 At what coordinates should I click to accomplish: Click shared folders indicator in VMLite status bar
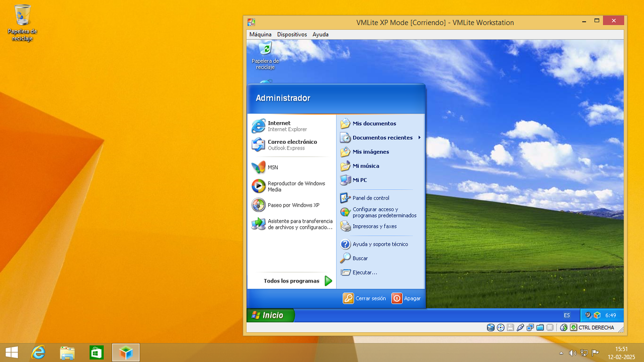540,328
